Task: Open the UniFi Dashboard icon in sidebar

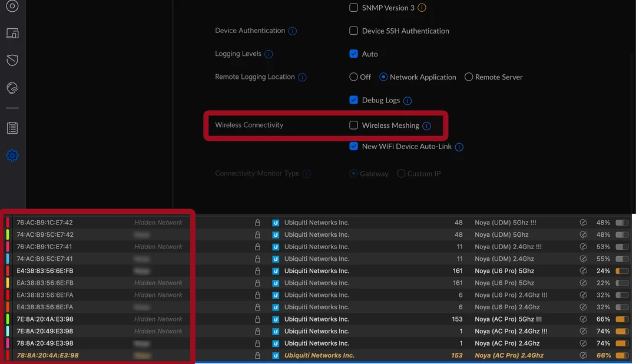Action: coord(12,6)
